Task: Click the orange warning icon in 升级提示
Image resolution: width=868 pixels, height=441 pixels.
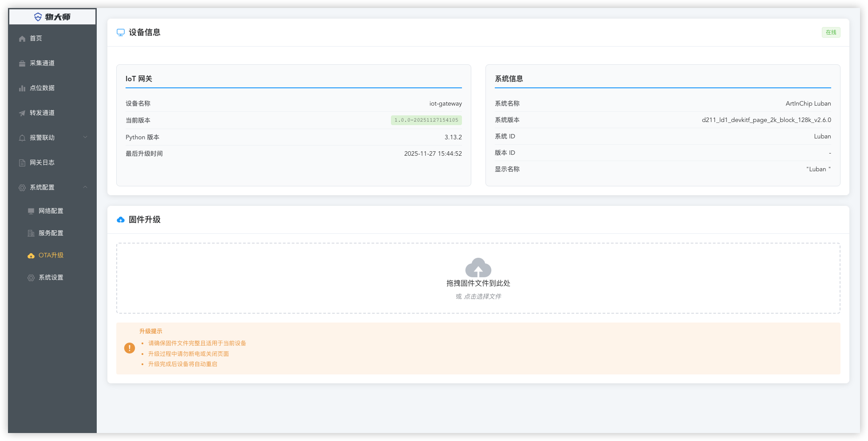Action: pos(130,348)
